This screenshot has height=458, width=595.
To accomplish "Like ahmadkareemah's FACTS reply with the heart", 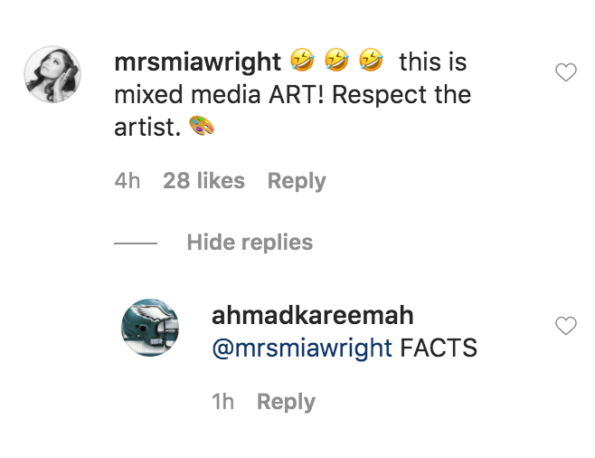I will (566, 326).
